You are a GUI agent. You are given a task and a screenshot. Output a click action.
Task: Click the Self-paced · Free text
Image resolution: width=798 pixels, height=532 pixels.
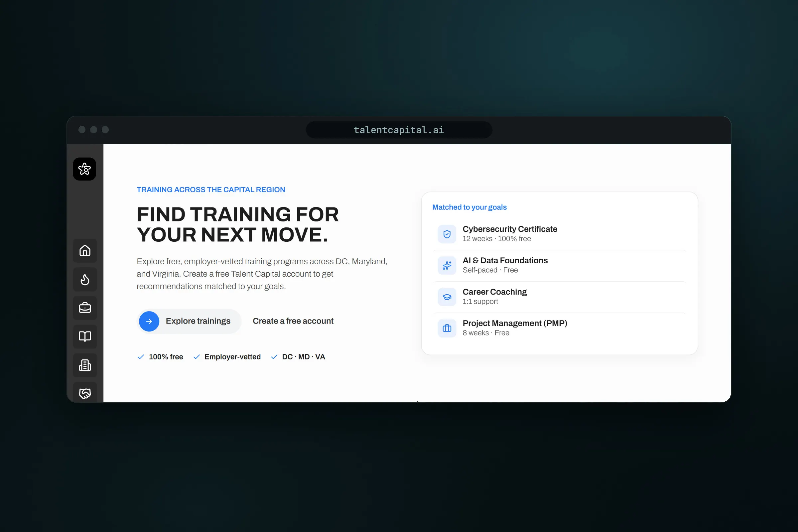(x=490, y=270)
